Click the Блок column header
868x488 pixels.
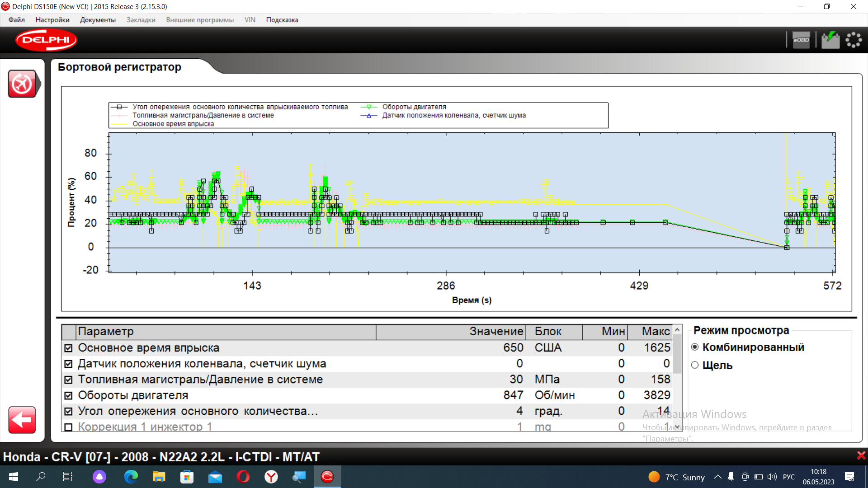(x=554, y=332)
